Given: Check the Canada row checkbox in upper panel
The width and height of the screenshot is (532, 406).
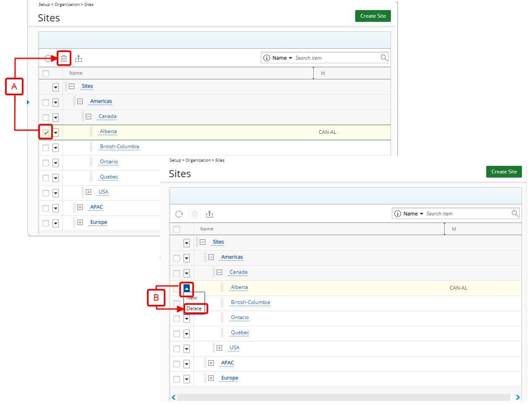Looking at the screenshot, I should 46,118.
